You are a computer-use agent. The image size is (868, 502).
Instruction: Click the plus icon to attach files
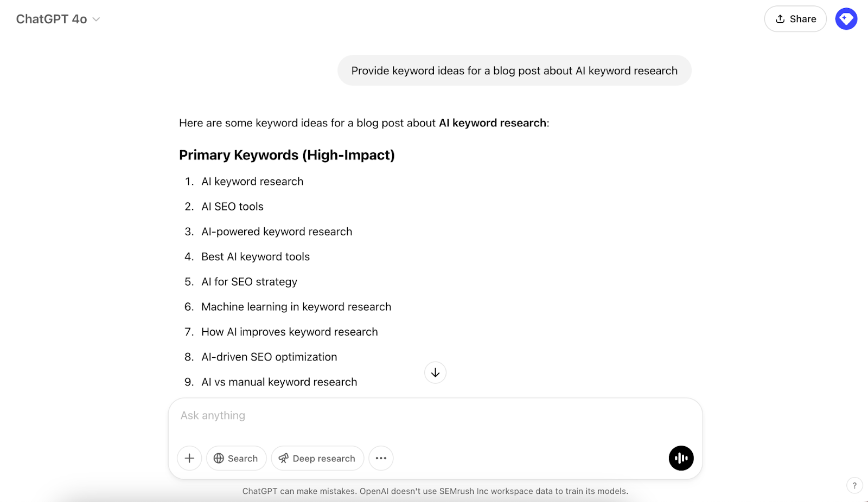pos(189,458)
